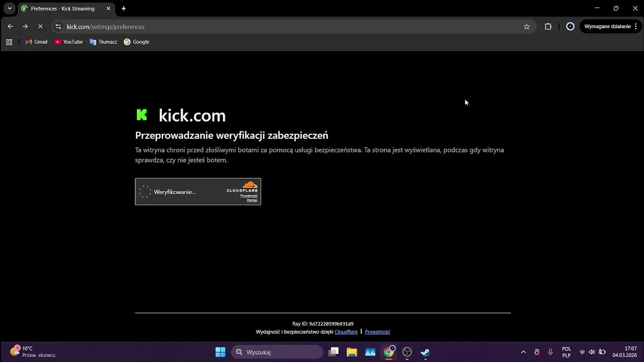Click the microphone tray icon

pyautogui.click(x=550, y=352)
